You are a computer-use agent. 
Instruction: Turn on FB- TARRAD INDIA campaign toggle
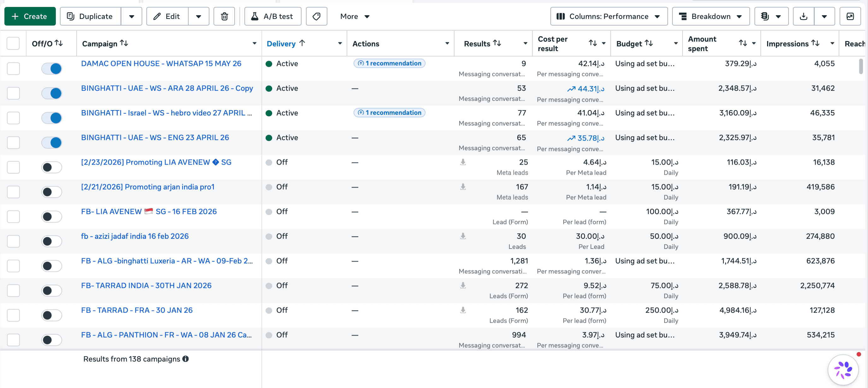pos(51,291)
